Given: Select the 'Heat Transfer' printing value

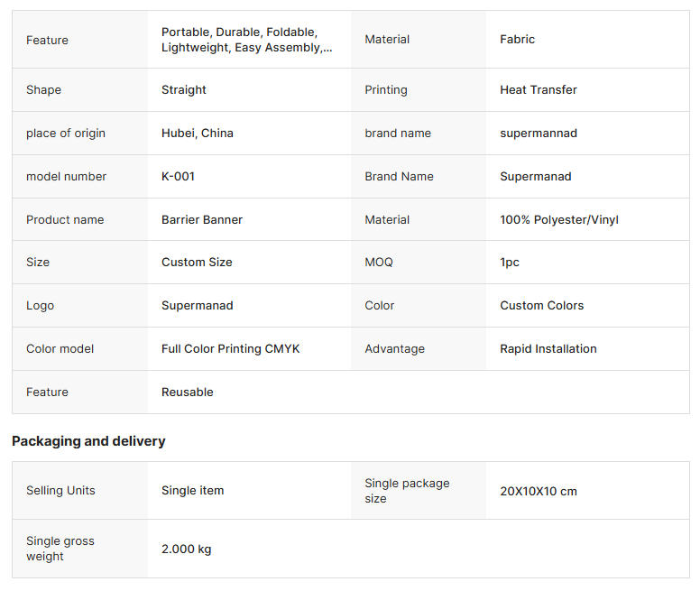Looking at the screenshot, I should click(x=539, y=90).
